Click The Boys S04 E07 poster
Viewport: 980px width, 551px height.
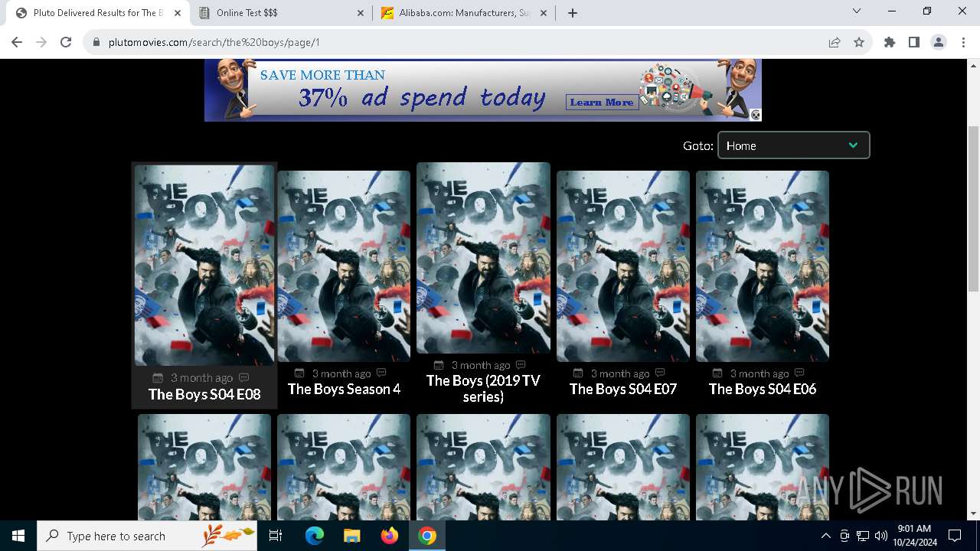pos(623,266)
